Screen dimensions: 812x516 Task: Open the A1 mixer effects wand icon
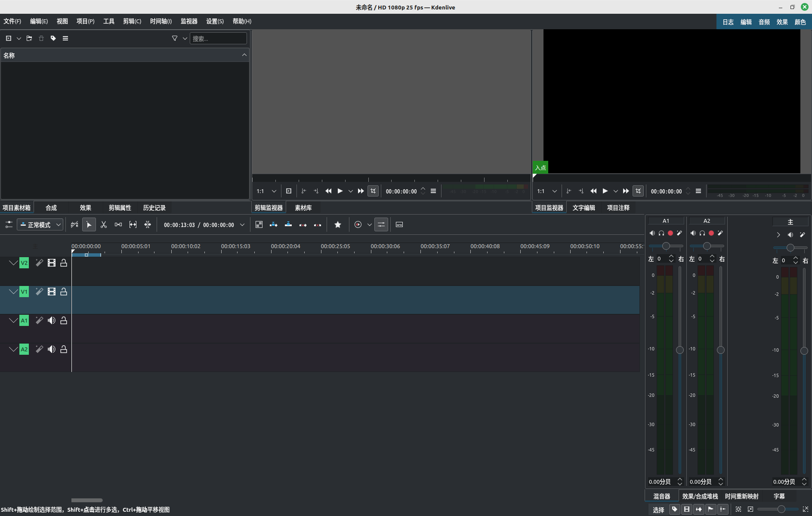679,233
